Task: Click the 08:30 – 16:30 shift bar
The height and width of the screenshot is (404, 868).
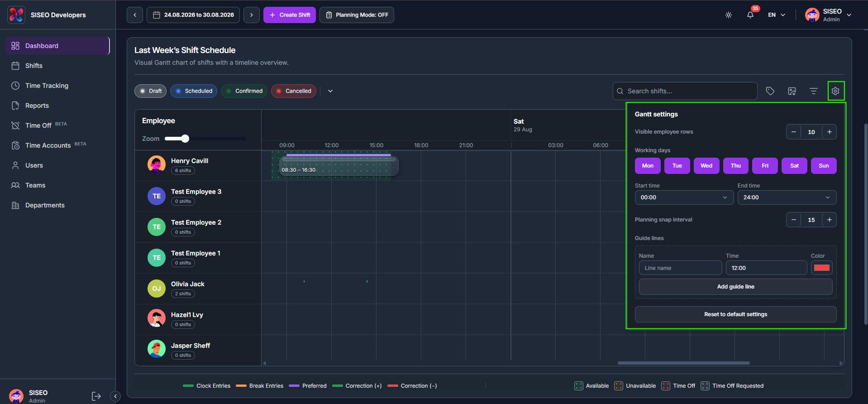Action: point(339,166)
